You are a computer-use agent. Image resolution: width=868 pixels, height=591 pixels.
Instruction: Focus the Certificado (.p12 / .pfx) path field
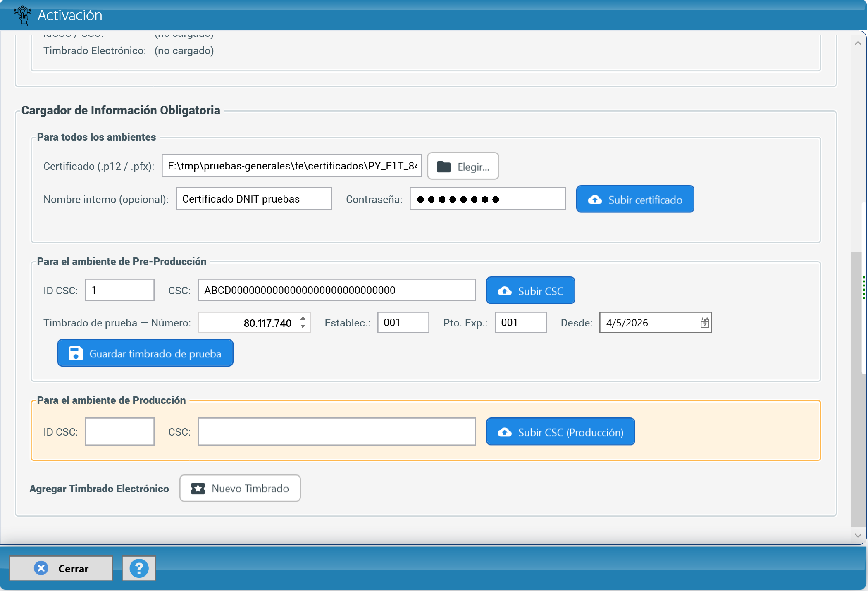tap(292, 166)
